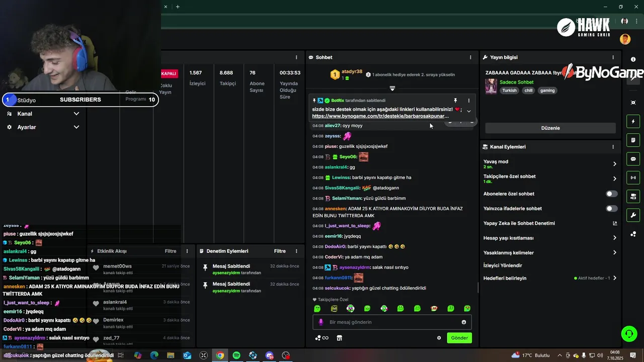The width and height of the screenshot is (644, 362).
Task: Click the Gönder send button
Action: (x=459, y=338)
